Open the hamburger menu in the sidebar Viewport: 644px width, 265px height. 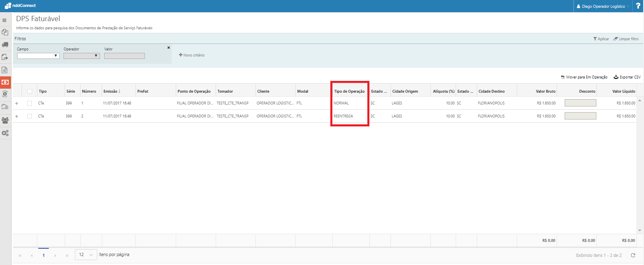(4, 20)
